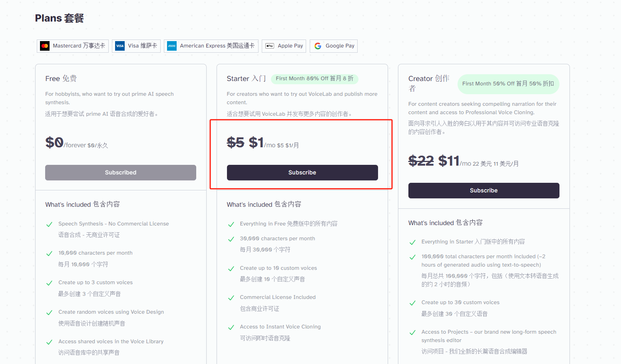The height and width of the screenshot is (364, 621).
Task: Click checkmark beside Create up to 3 custom voices
Action: coord(50,283)
